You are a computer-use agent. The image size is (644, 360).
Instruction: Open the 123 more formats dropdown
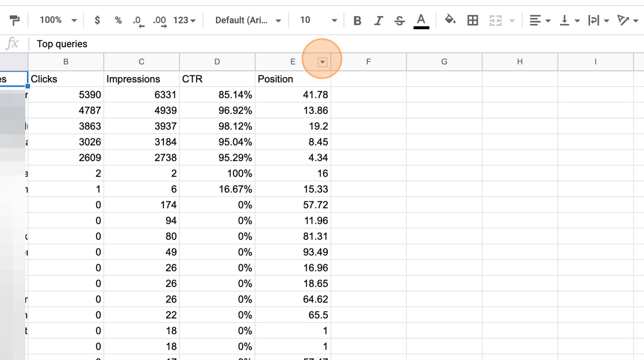pos(185,20)
